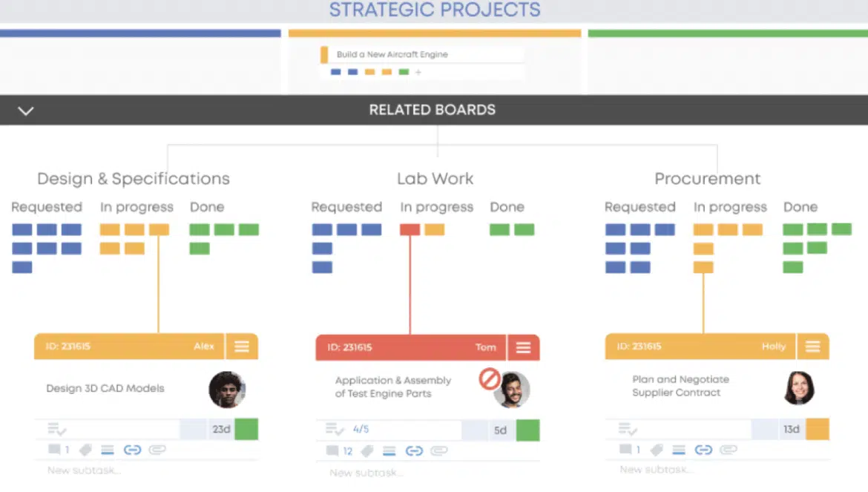Click the plus after Build a New Aircraft Engine squares
The image size is (868, 492).
[418, 72]
